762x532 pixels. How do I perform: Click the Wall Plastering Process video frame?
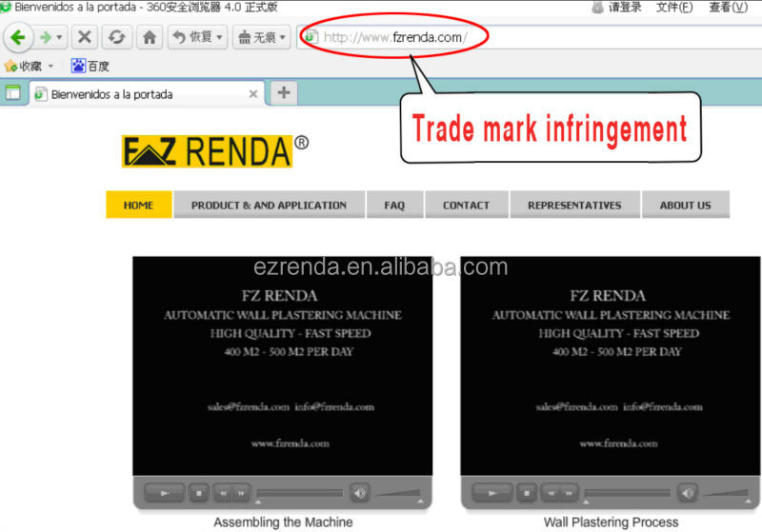(611, 366)
